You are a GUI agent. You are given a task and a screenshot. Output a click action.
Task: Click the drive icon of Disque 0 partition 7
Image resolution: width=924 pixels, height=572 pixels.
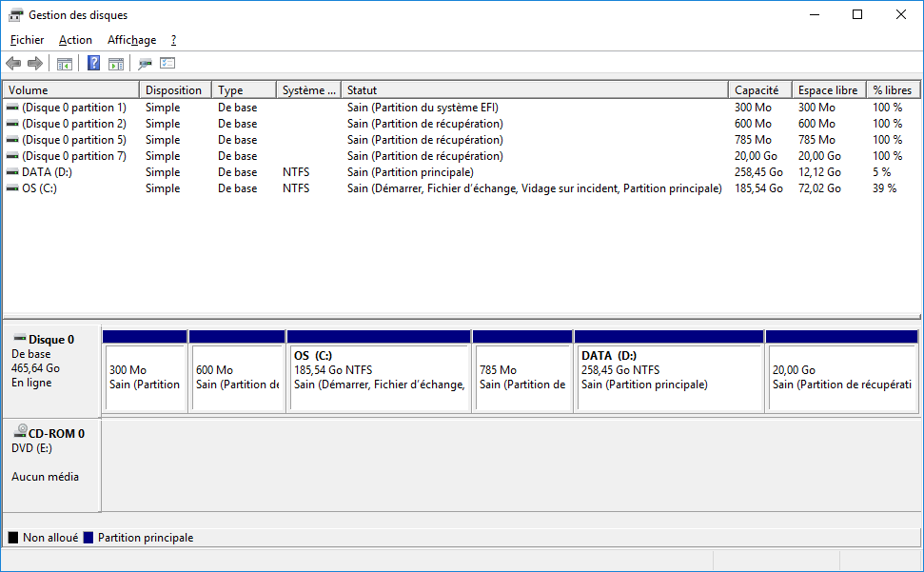(11, 156)
